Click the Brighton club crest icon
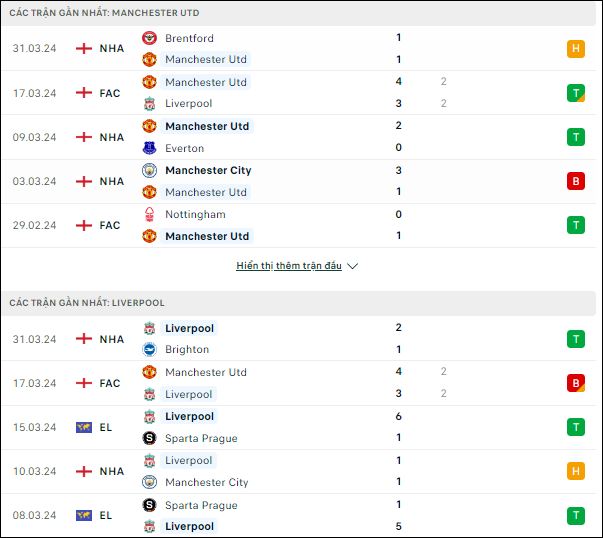 [x=149, y=349]
